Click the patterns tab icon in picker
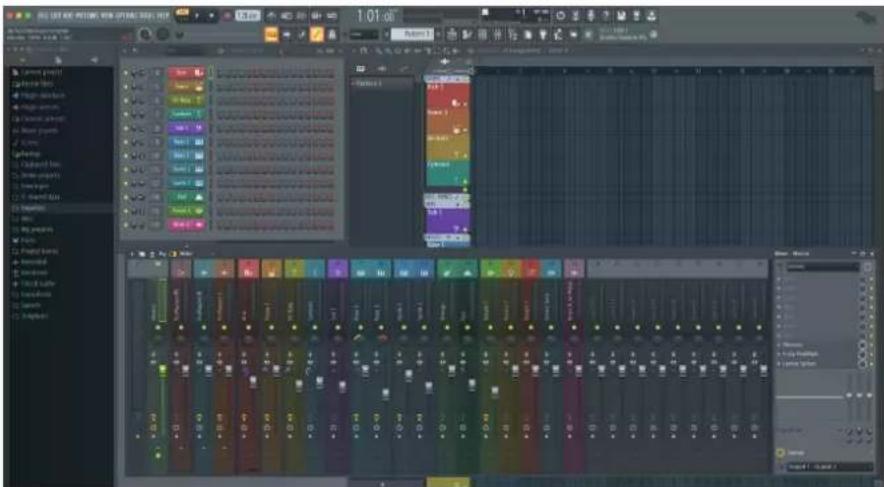This screenshot has height=487, width=884. point(361,68)
